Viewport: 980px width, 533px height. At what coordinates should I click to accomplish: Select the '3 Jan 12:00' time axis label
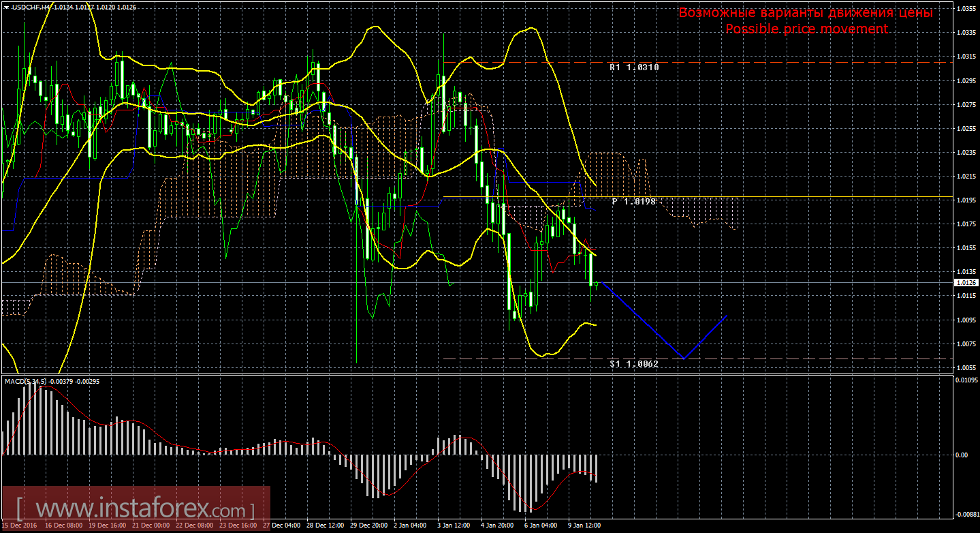point(454,526)
